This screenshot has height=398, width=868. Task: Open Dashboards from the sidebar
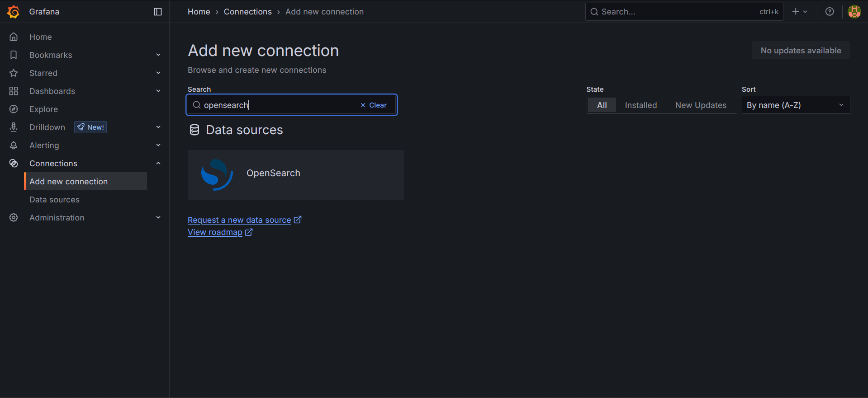[x=52, y=91]
